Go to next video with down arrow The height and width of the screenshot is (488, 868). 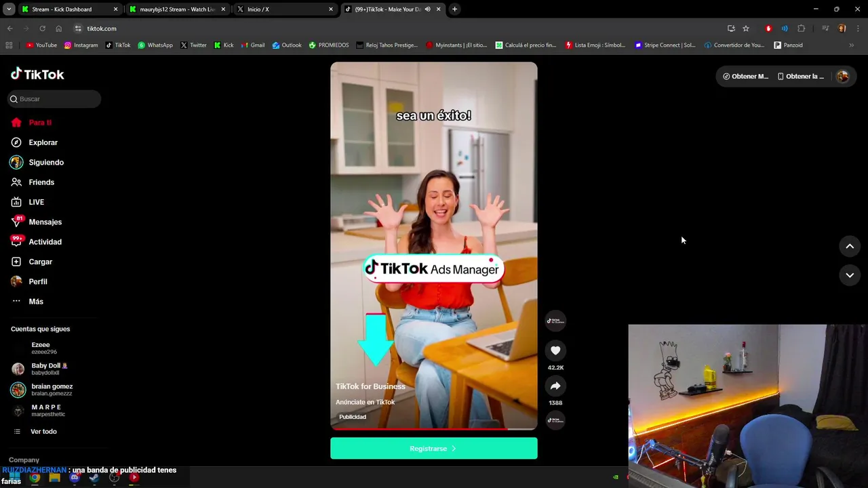(850, 275)
